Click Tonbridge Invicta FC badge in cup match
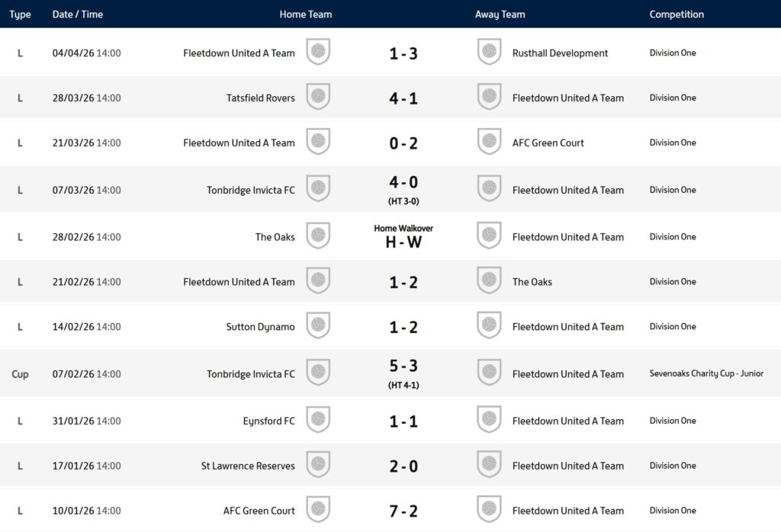Image resolution: width=781 pixels, height=532 pixels. 318,373
